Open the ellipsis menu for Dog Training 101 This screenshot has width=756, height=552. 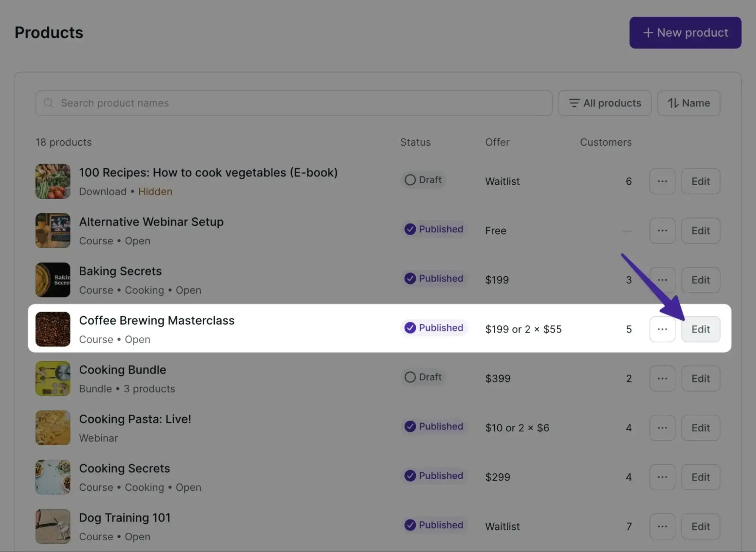[x=662, y=526]
